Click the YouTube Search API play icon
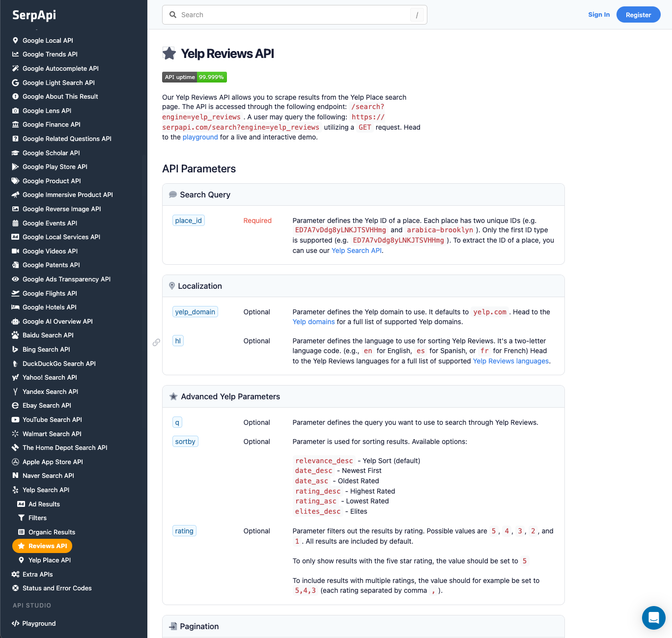The width and height of the screenshot is (672, 638). pyautogui.click(x=15, y=419)
